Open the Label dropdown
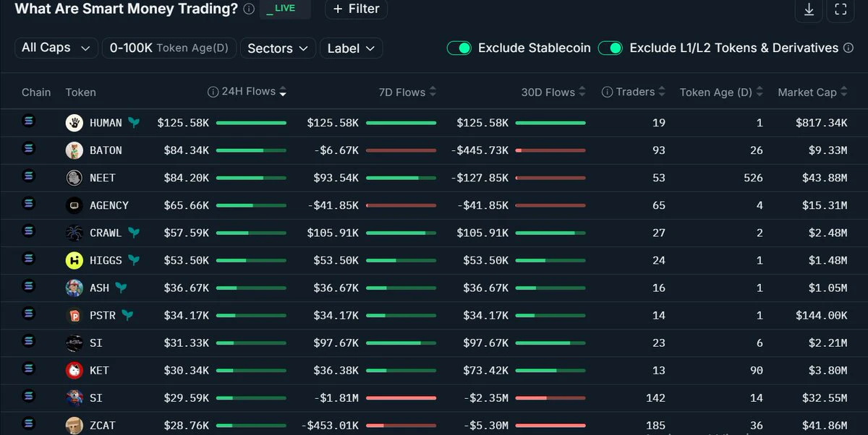868x435 pixels. pos(351,48)
